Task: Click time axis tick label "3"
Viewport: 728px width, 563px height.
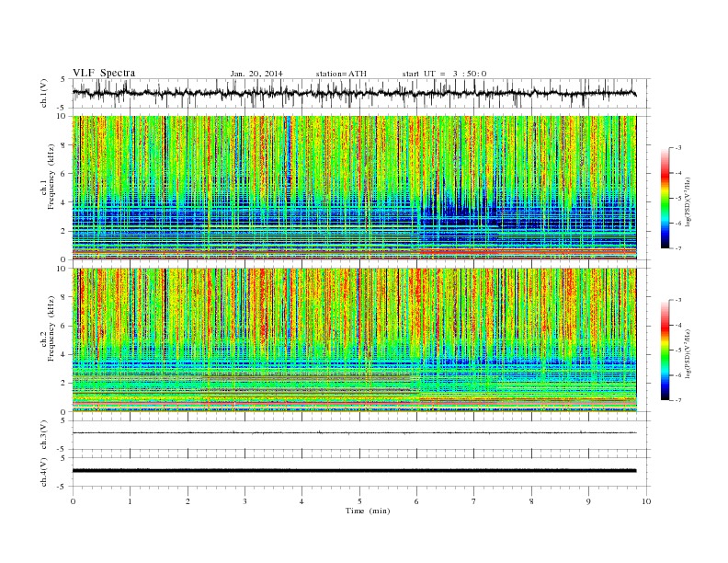Action: [x=245, y=501]
